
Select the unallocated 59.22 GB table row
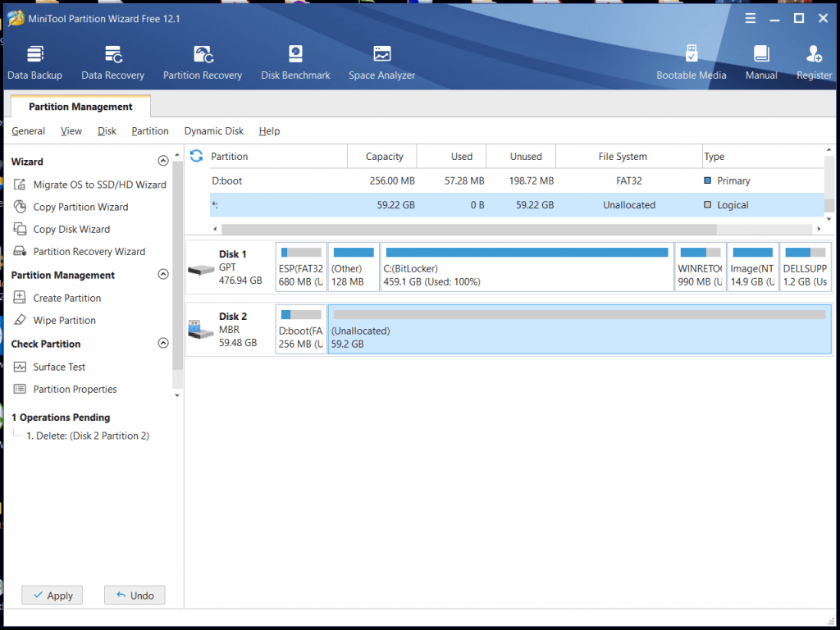pyautogui.click(x=517, y=204)
